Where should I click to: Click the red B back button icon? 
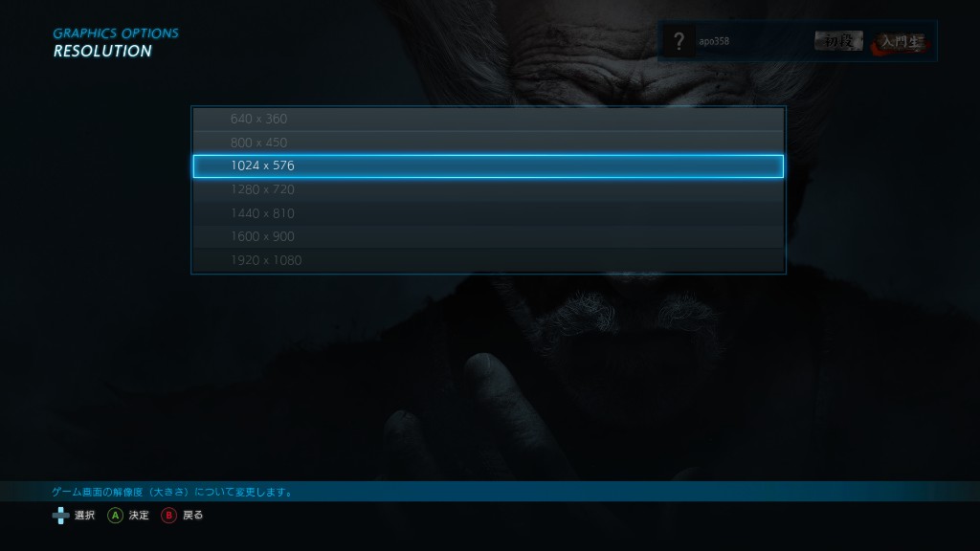point(168,516)
